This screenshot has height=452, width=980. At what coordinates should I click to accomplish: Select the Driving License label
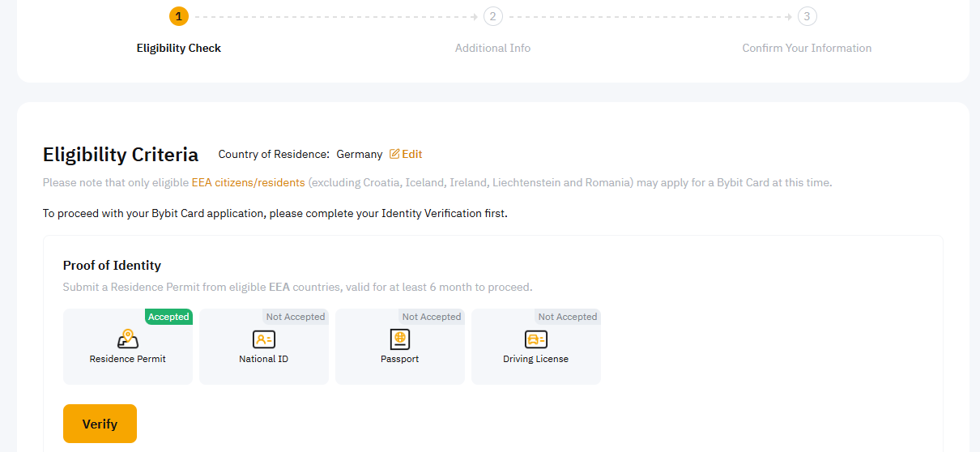[536, 359]
